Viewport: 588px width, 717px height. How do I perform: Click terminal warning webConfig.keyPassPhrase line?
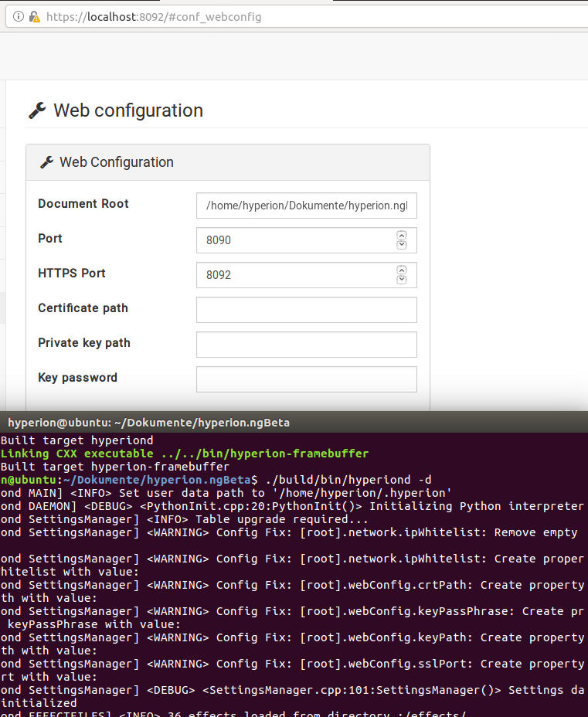tap(292, 611)
